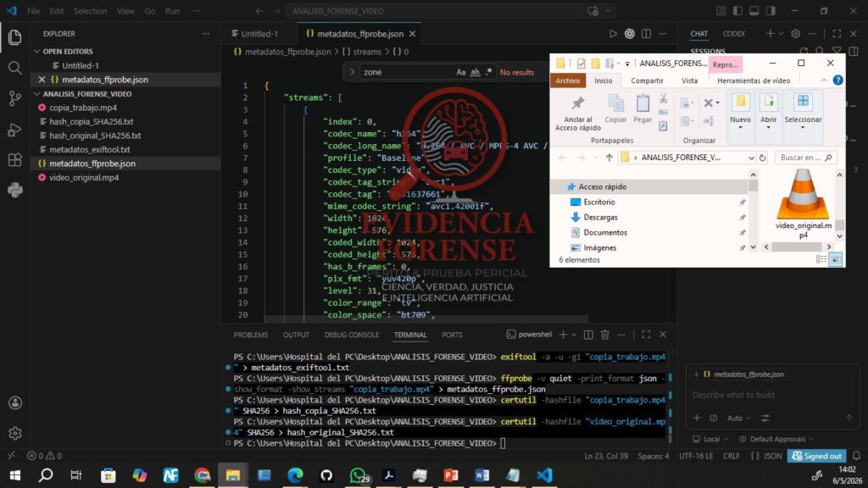868x488 pixels.
Task: Switch to the DEBUG CONSOLE tab
Action: coord(352,335)
